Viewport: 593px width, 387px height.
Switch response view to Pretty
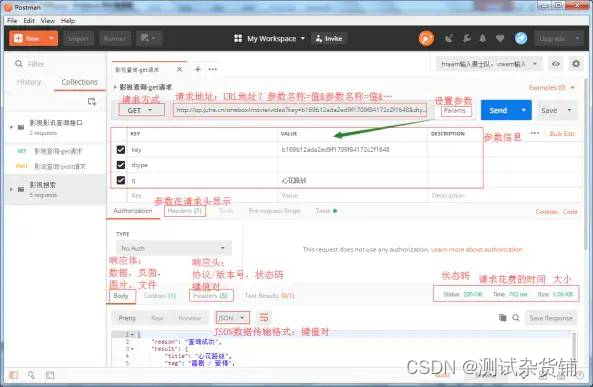tap(127, 318)
